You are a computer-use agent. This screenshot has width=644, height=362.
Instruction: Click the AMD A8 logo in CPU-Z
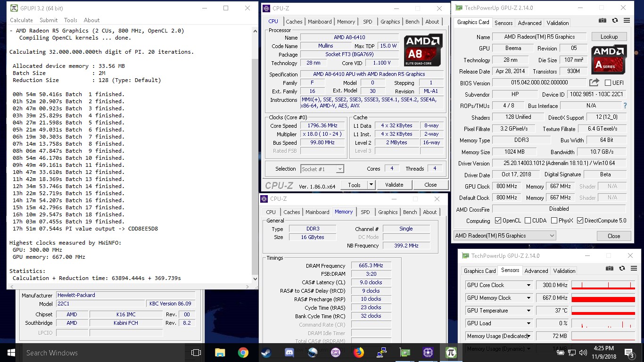click(423, 49)
